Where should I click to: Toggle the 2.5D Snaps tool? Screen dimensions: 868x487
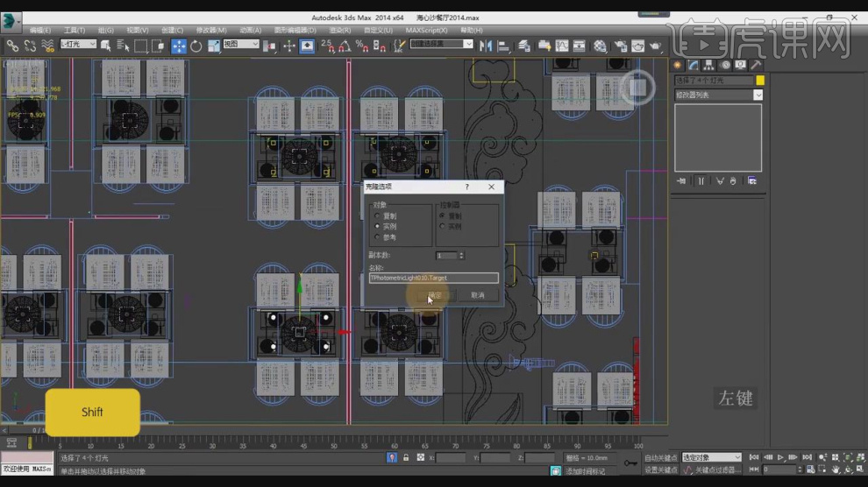pos(327,46)
